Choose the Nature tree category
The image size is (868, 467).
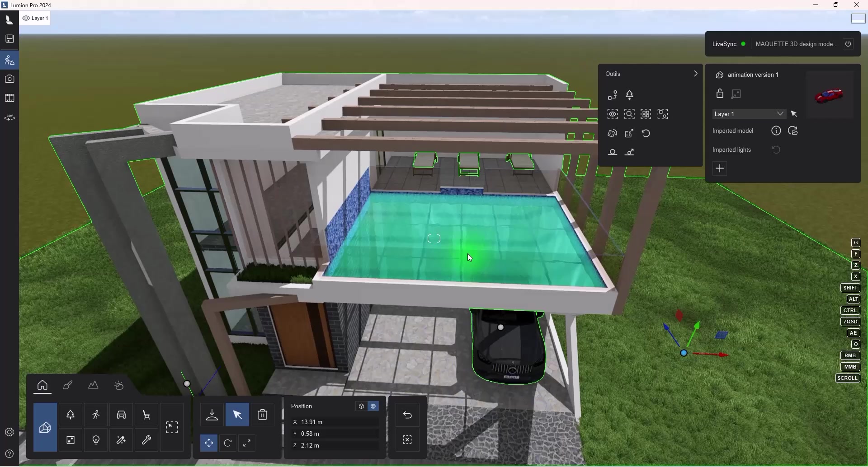coord(71,415)
